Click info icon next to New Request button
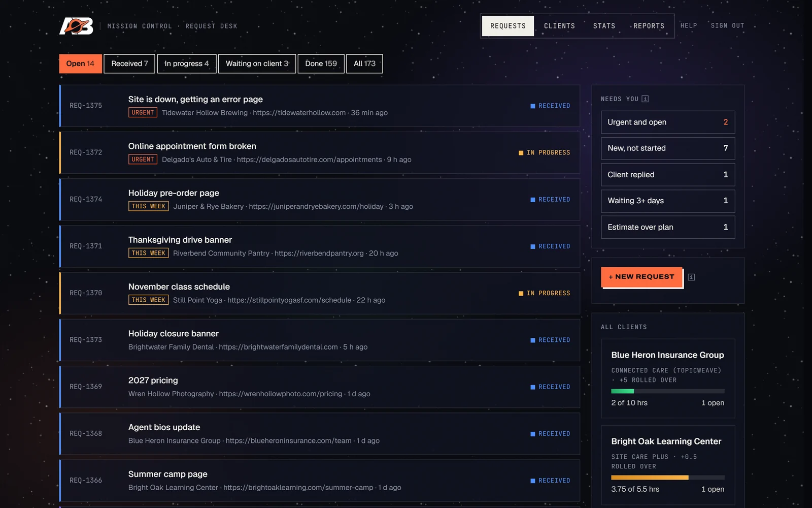The image size is (812, 508). pos(691,277)
